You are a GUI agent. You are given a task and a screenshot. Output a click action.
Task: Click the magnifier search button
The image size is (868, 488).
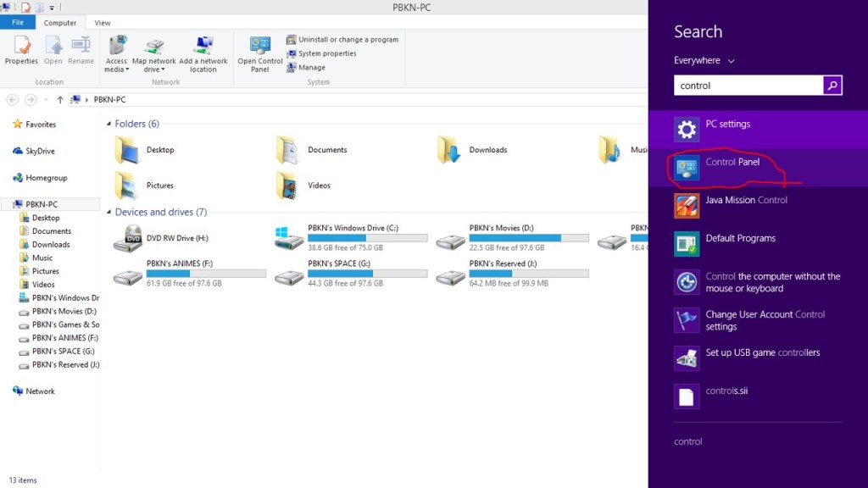point(832,86)
